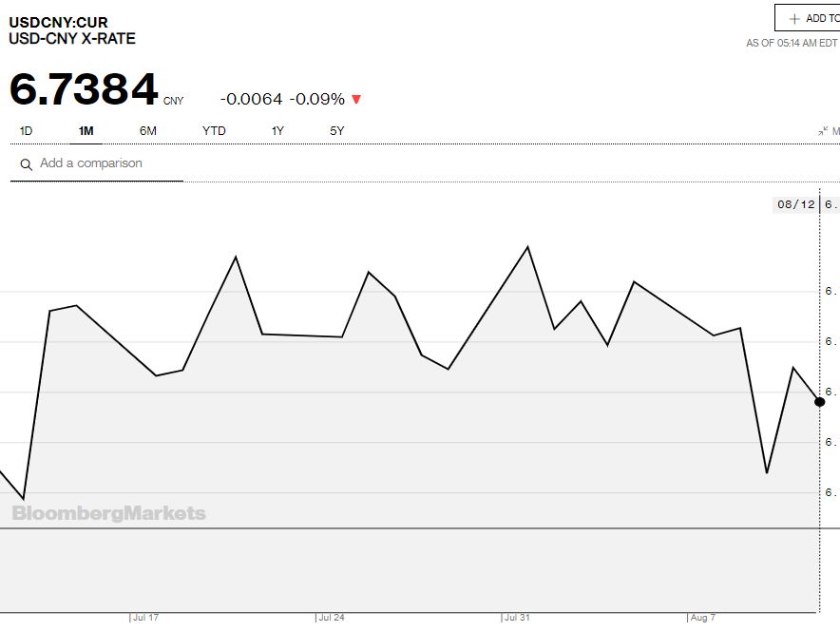Viewport: 840px width, 632px height.
Task: Switch to the 1Y chart view
Action: coord(277,131)
